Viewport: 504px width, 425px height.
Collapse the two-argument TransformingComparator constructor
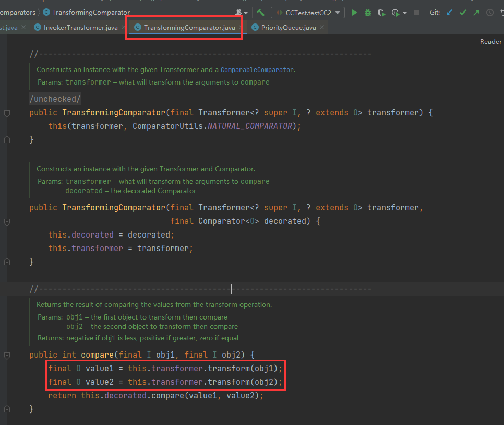click(x=7, y=222)
